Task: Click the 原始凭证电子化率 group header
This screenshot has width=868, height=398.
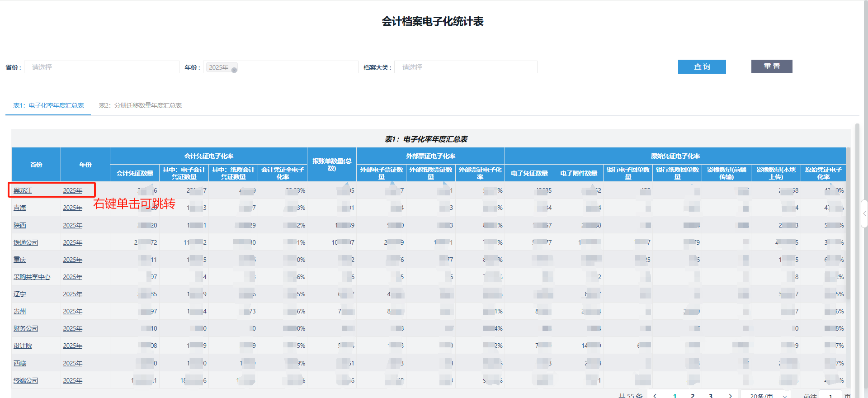Action: [675, 156]
